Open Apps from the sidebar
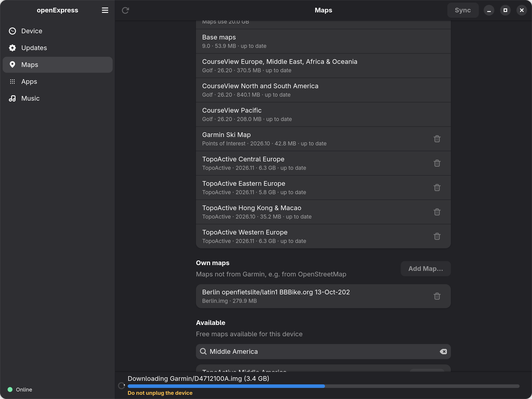 [57, 82]
